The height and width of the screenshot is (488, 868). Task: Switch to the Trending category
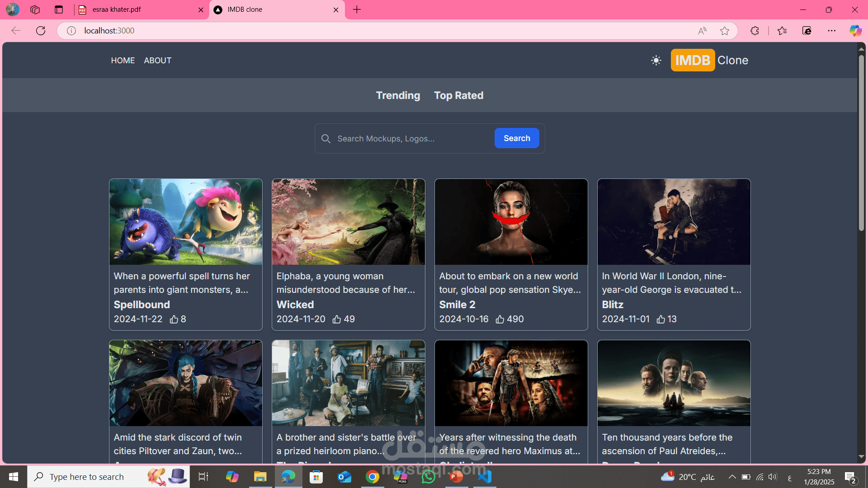coord(398,95)
